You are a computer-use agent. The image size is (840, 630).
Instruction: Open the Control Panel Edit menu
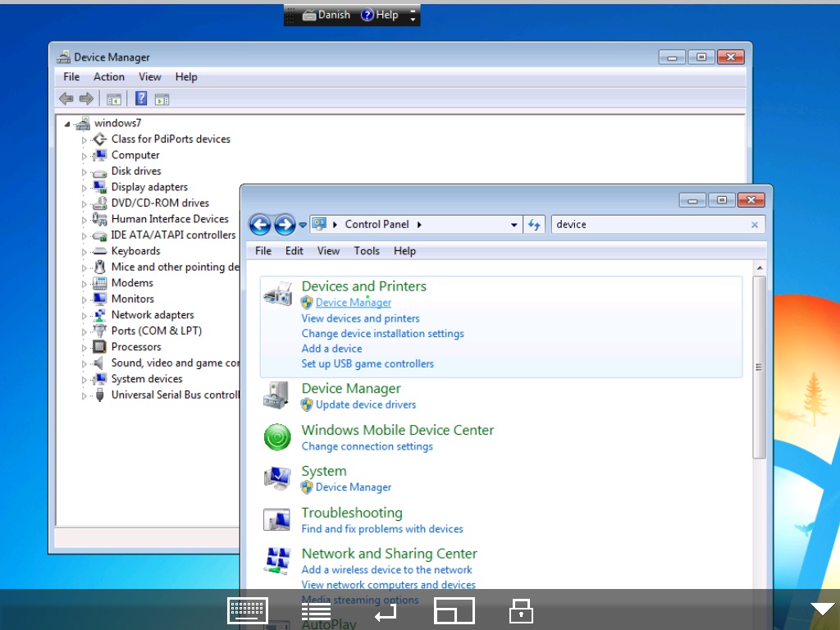[294, 251]
